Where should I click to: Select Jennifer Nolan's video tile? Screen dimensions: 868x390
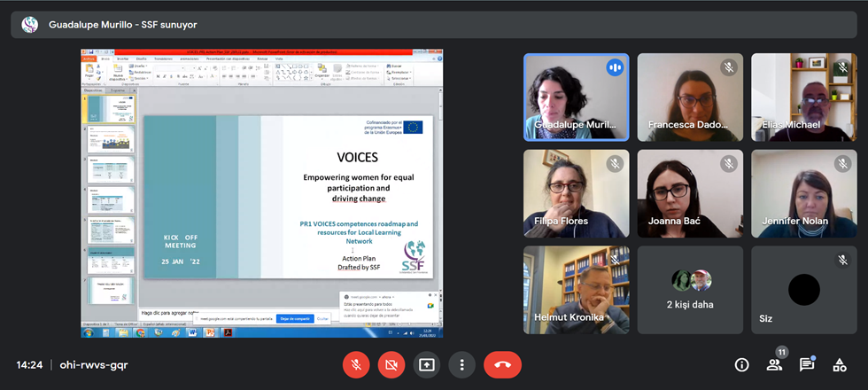[803, 193]
